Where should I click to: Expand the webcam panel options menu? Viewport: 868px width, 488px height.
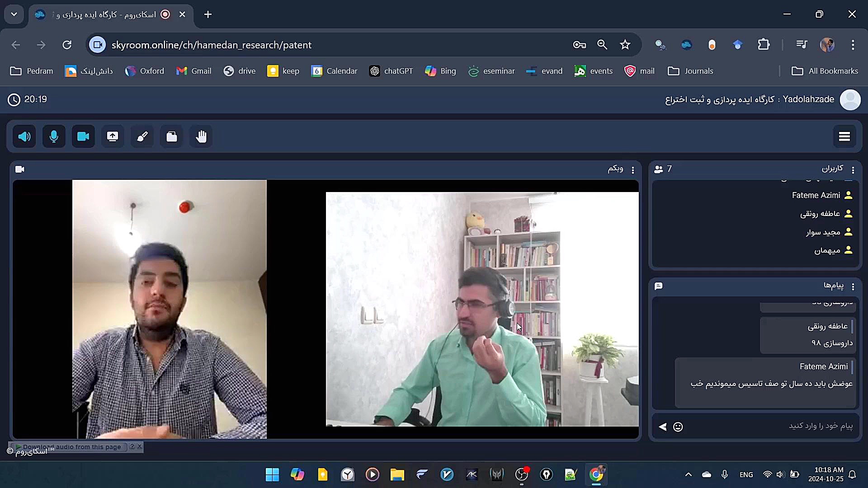632,170
